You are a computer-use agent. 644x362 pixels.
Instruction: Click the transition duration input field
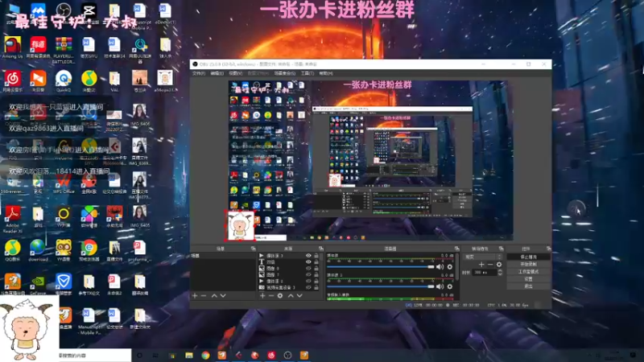click(485, 273)
